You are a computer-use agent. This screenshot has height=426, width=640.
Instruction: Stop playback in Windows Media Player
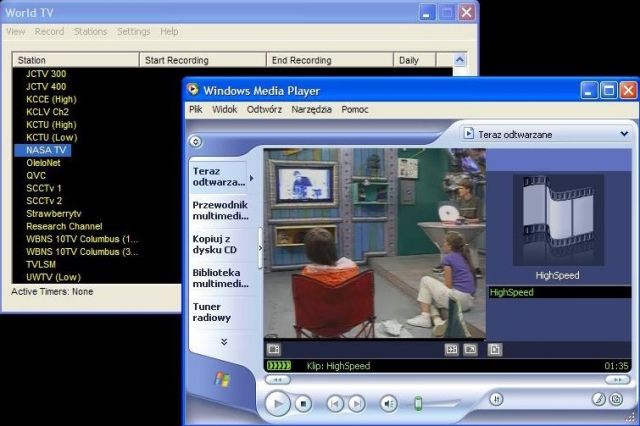pos(303,404)
